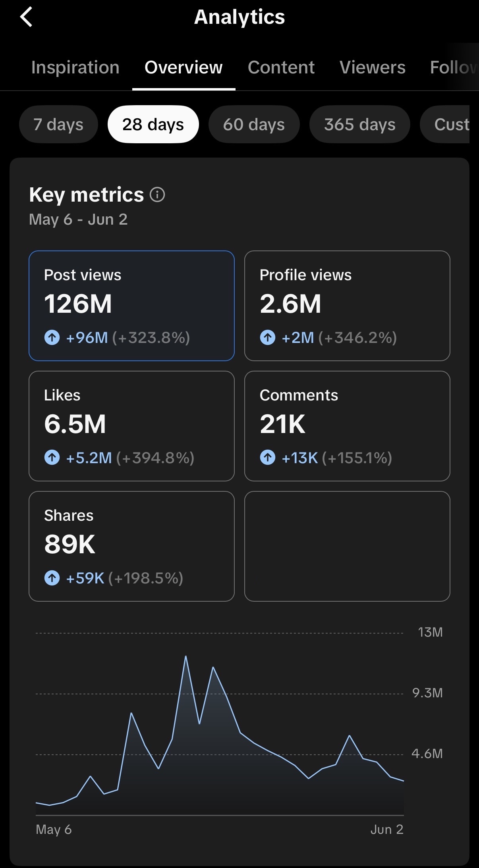Tap the +13K change value
Image resolution: width=479 pixels, height=868 pixels.
[300, 458]
